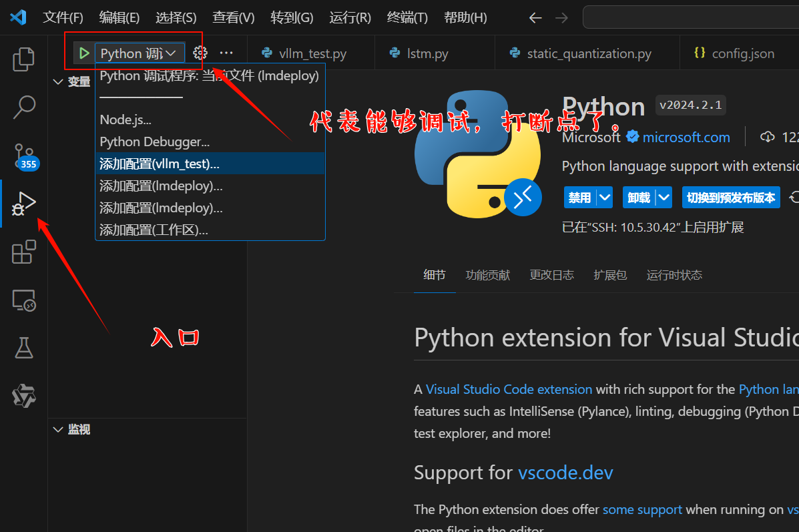Screen dimensions: 799x532
Task: Open the Testing beaker view
Action: pos(23,348)
